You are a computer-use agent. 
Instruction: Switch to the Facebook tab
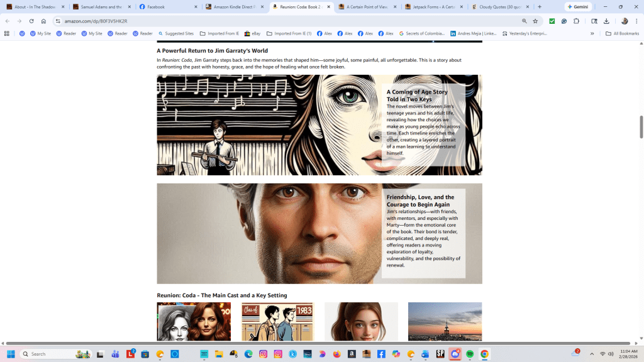click(x=168, y=7)
